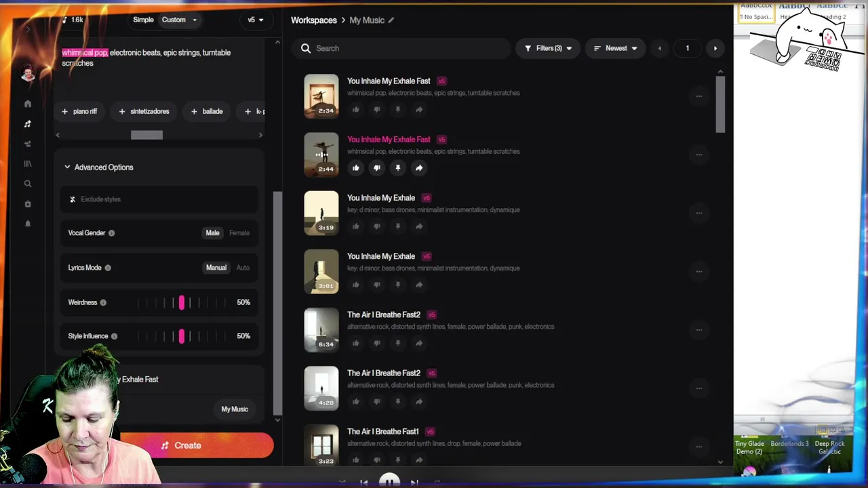Screen dimensions: 868x488
Task: Switch to Simple creation mode
Action: coord(143,20)
